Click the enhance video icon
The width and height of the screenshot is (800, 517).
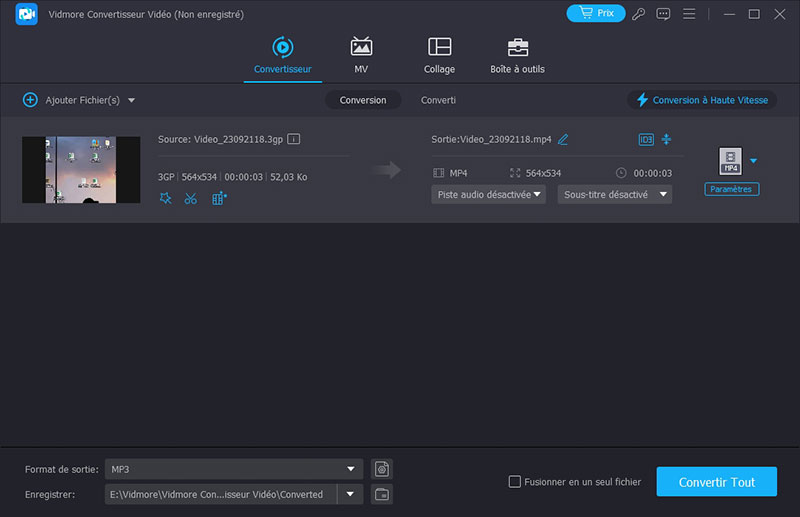point(219,199)
